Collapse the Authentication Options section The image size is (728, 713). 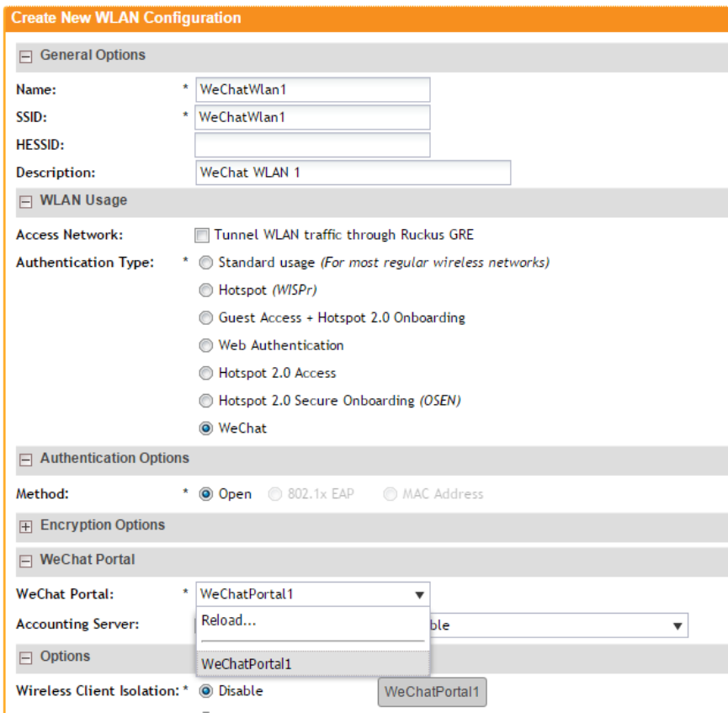point(25,460)
